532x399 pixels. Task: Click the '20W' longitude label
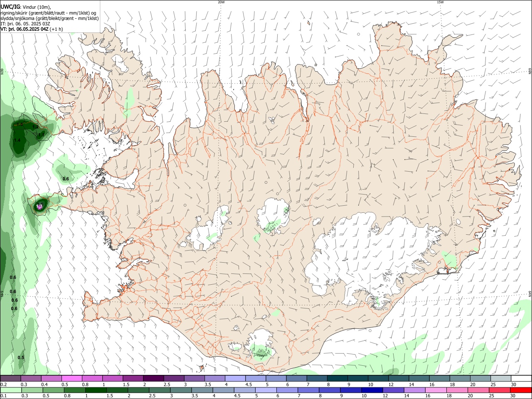(221, 2)
